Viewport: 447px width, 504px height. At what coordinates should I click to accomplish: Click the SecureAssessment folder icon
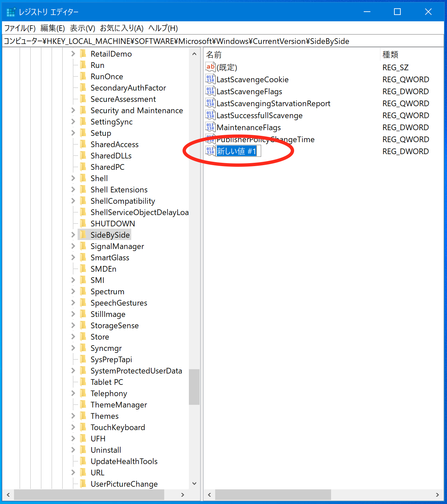[83, 99]
